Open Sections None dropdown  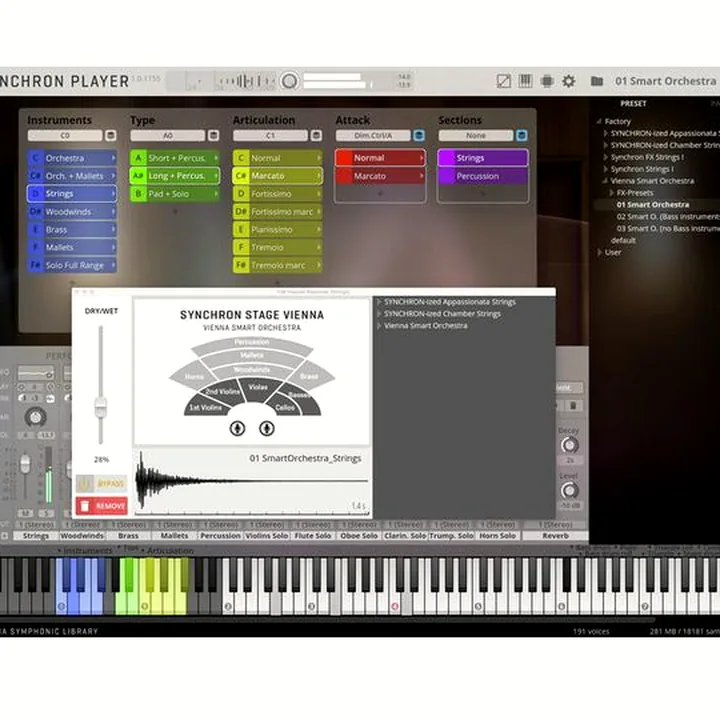[x=476, y=135]
